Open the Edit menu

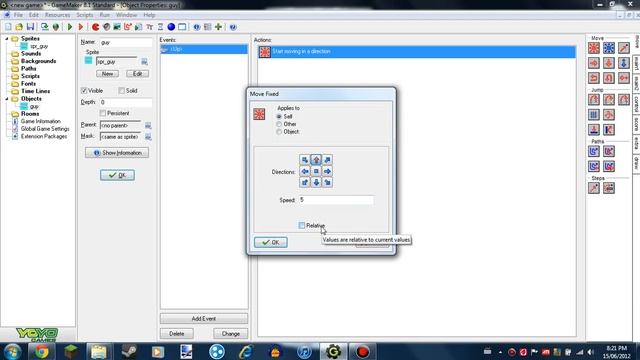tap(33, 15)
